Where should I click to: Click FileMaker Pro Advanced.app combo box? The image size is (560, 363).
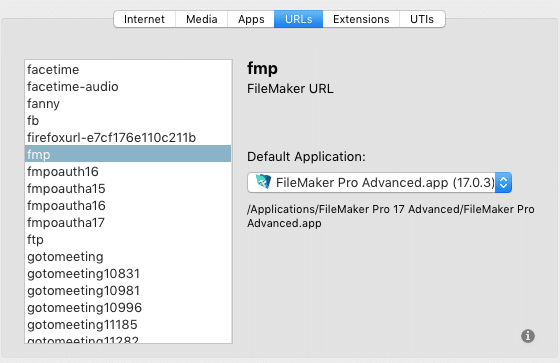pyautogui.click(x=380, y=183)
